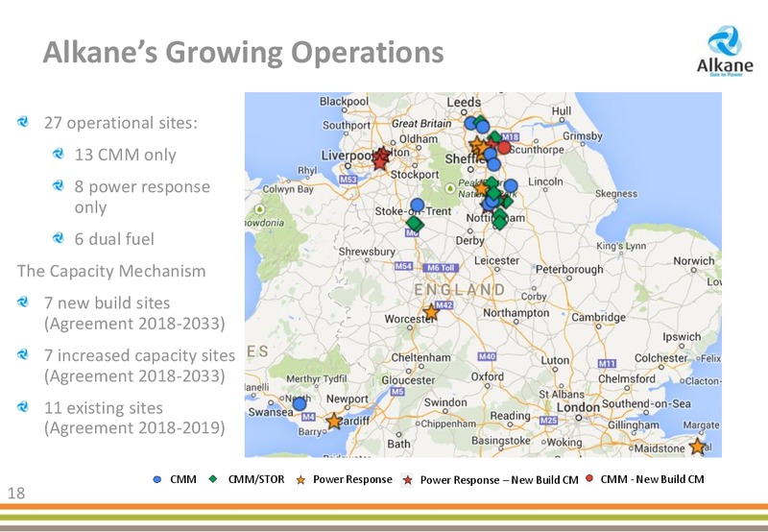Click the bullet icon beside 6 dual fuel
The height and width of the screenshot is (532, 768).
pos(59,238)
